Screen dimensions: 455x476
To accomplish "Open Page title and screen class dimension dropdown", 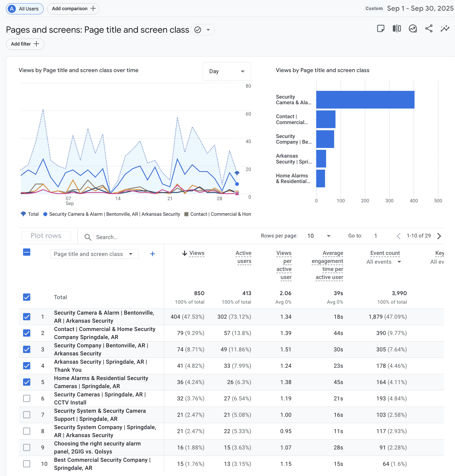I will 94,254.
